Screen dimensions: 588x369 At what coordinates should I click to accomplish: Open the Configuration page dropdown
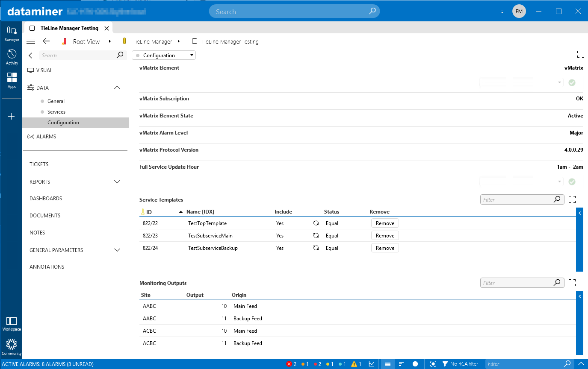164,55
